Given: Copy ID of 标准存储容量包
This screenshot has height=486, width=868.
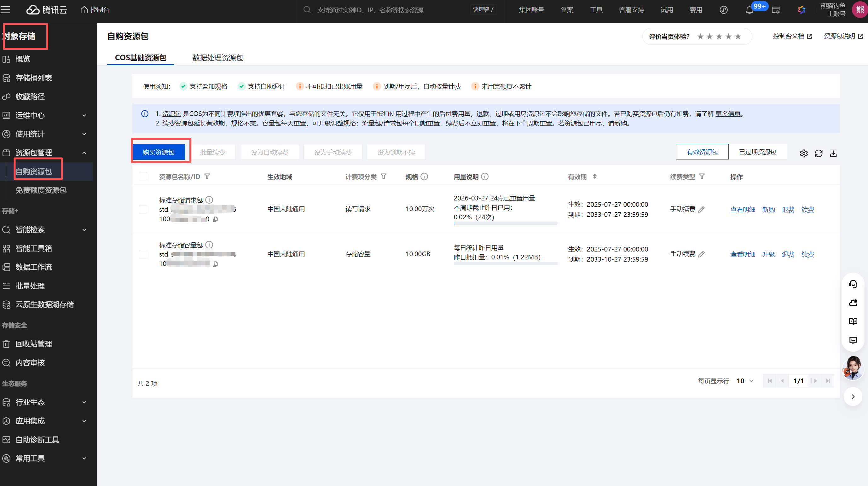Looking at the screenshot, I should [x=215, y=264].
